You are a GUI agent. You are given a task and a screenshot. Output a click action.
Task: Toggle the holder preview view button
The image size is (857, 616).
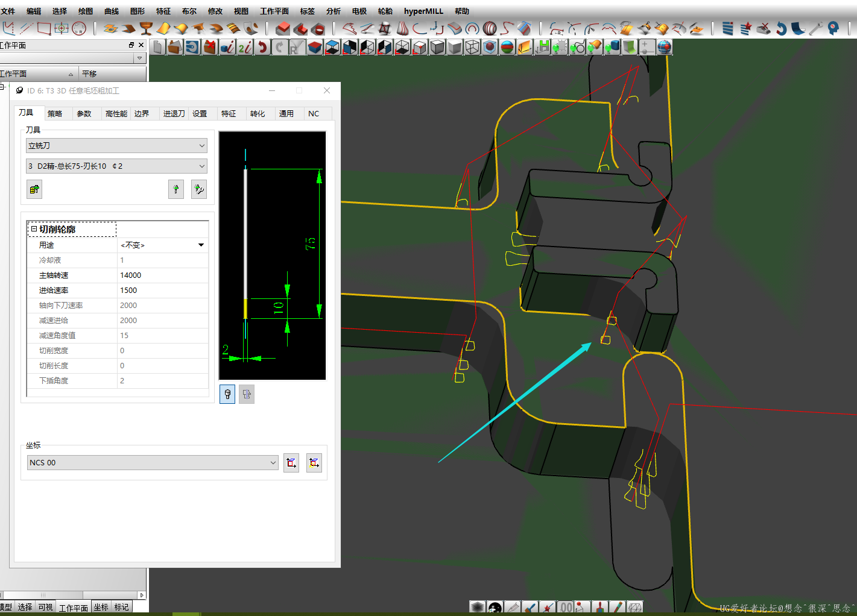247,394
